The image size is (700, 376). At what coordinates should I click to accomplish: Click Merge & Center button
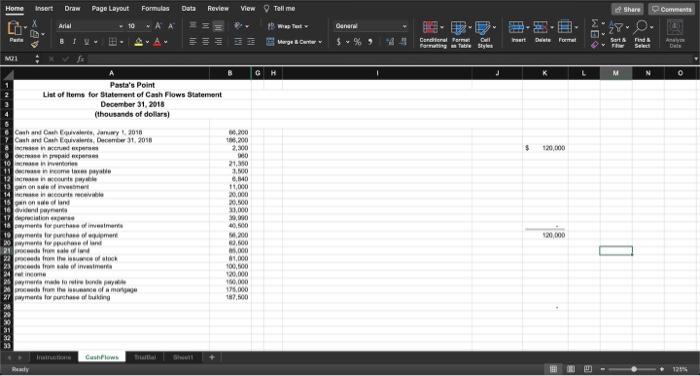click(x=291, y=42)
